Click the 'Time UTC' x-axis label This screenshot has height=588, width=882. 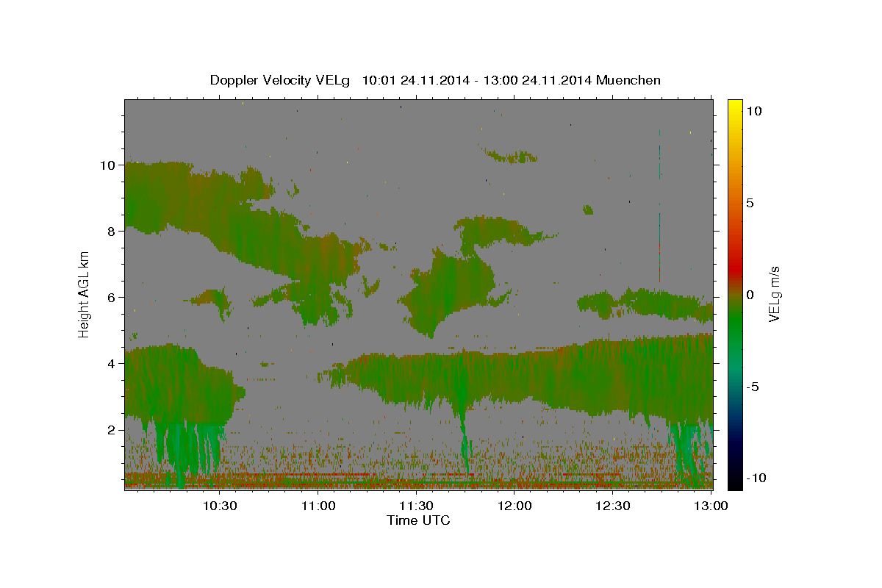(x=418, y=520)
